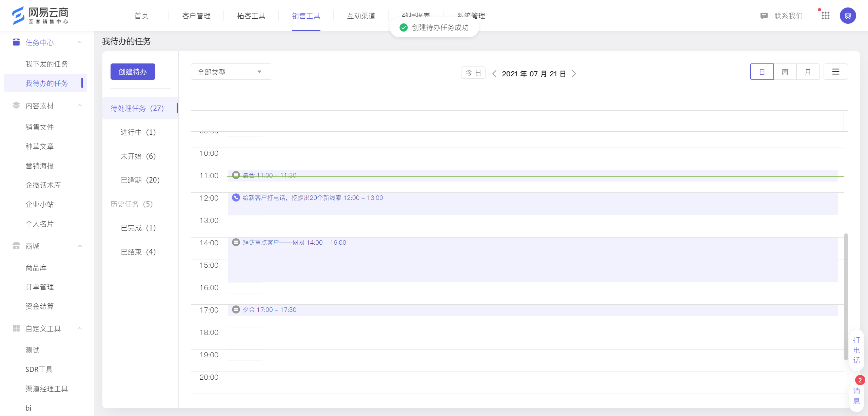Open the 消息 floating message panel

coord(856,395)
